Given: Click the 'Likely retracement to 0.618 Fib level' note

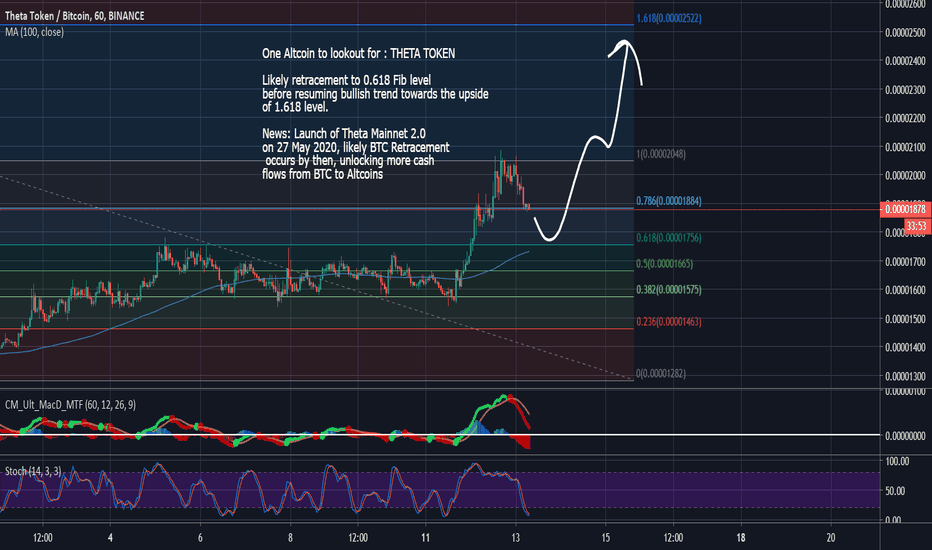Looking at the screenshot, I should tap(375, 94).
